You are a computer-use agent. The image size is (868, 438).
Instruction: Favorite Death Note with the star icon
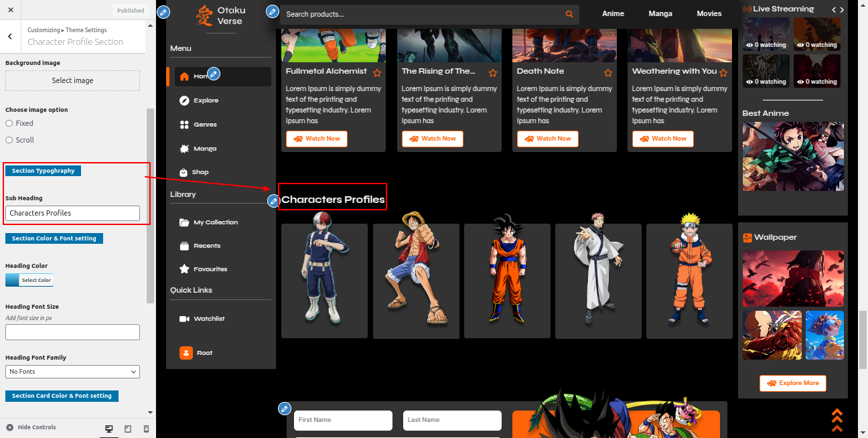tap(608, 72)
